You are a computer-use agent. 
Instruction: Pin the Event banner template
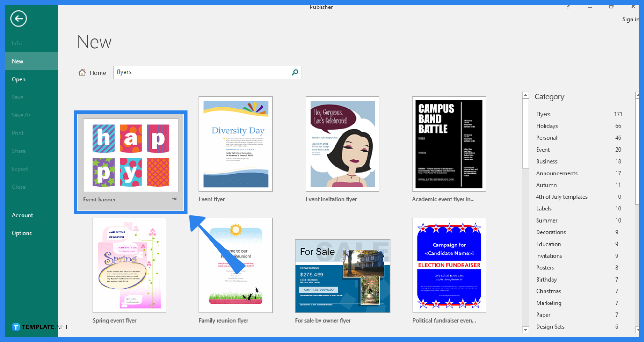pos(174,199)
